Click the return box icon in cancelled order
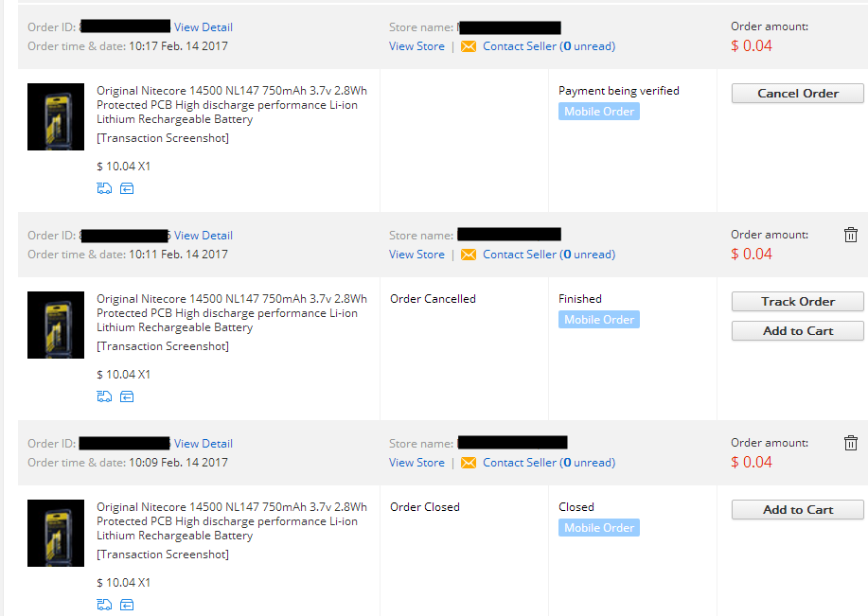 point(127,396)
